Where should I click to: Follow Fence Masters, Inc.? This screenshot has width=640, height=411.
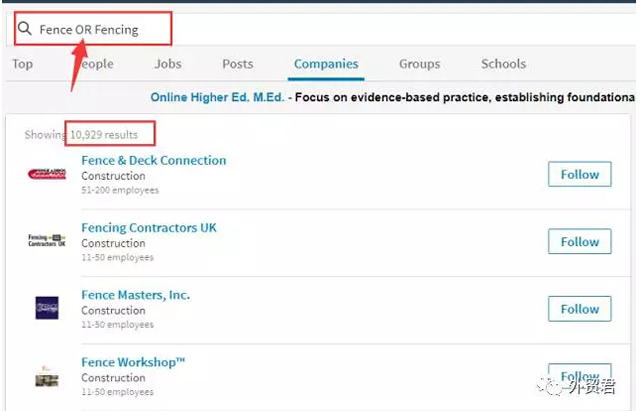[x=579, y=309]
